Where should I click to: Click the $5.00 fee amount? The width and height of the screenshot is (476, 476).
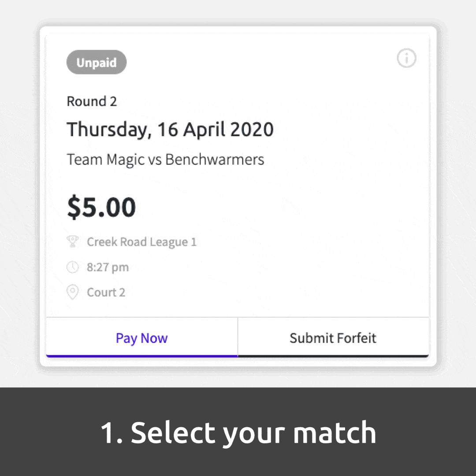(x=101, y=206)
